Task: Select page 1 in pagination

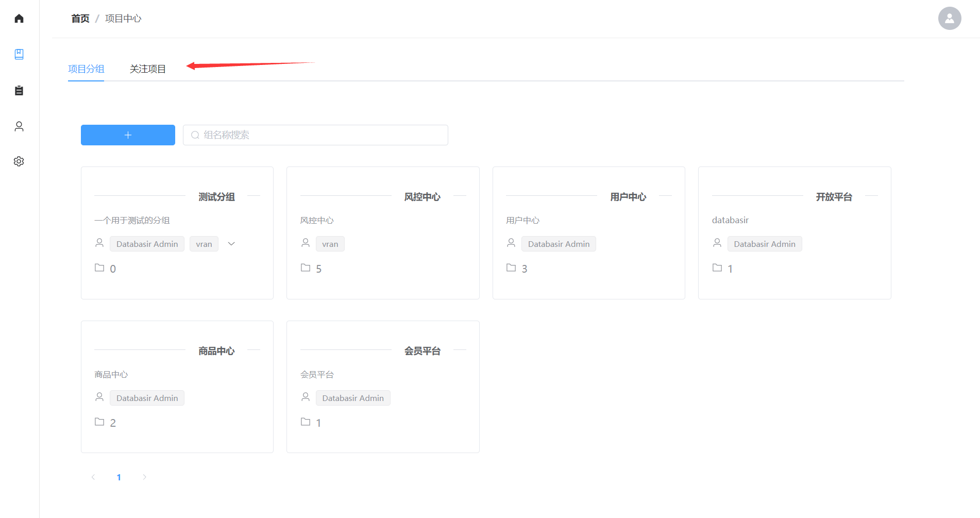Action: click(x=119, y=477)
